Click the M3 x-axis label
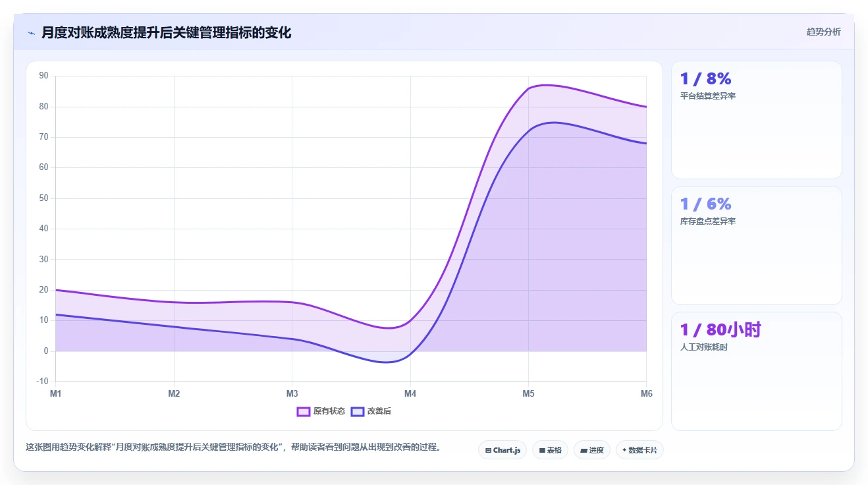The width and height of the screenshot is (868, 485). pyautogui.click(x=292, y=393)
